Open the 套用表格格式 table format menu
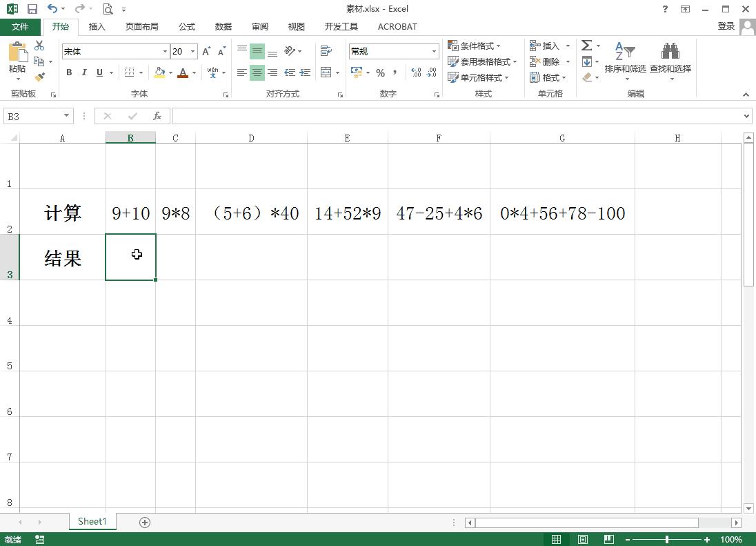756x546 pixels. pyautogui.click(x=482, y=61)
